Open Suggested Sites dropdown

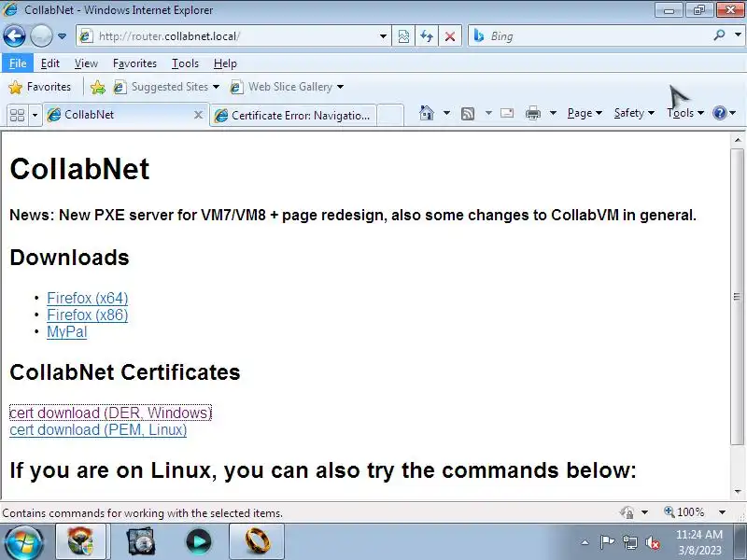(167, 87)
